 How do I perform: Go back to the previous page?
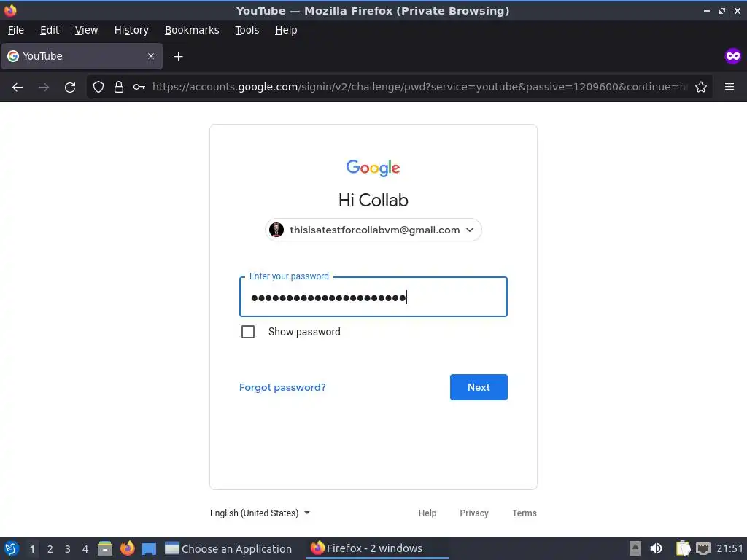[x=18, y=87]
